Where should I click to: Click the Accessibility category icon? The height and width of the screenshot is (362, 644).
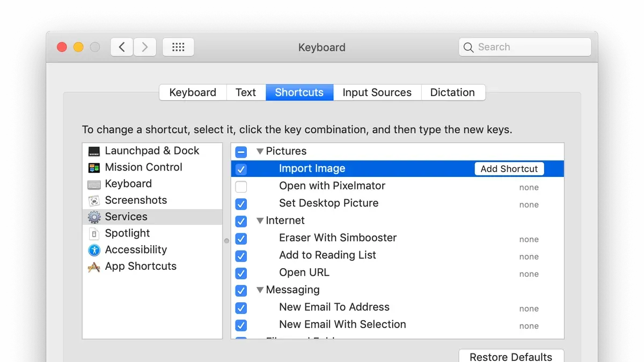coord(94,250)
